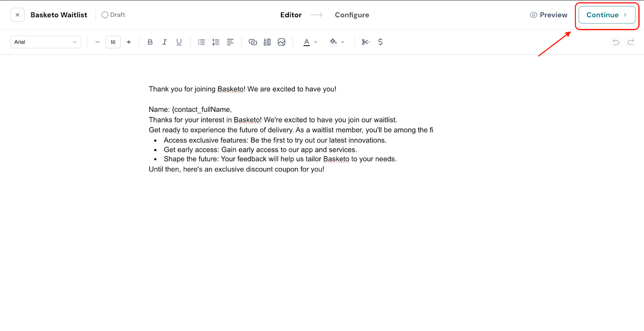The image size is (644, 331).
Task: Undo the last edit
Action: (x=616, y=42)
